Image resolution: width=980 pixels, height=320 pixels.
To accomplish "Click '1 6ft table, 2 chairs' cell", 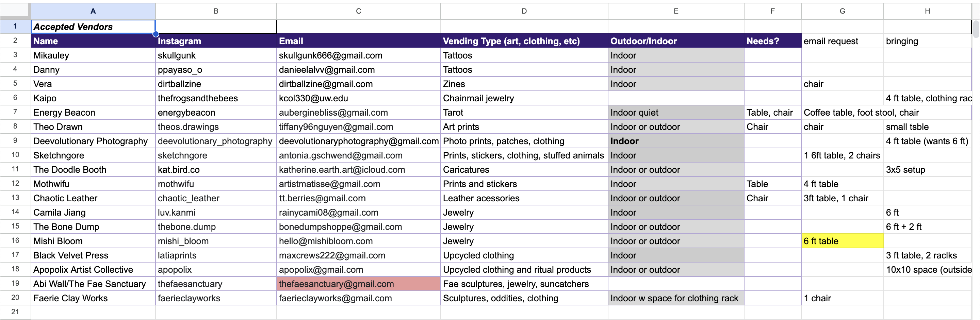I will pos(842,155).
